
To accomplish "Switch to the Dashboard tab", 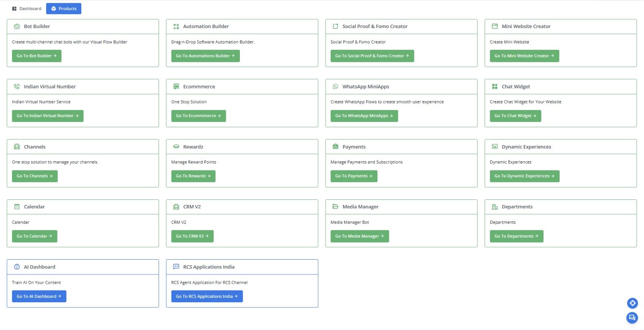I will pos(26,8).
